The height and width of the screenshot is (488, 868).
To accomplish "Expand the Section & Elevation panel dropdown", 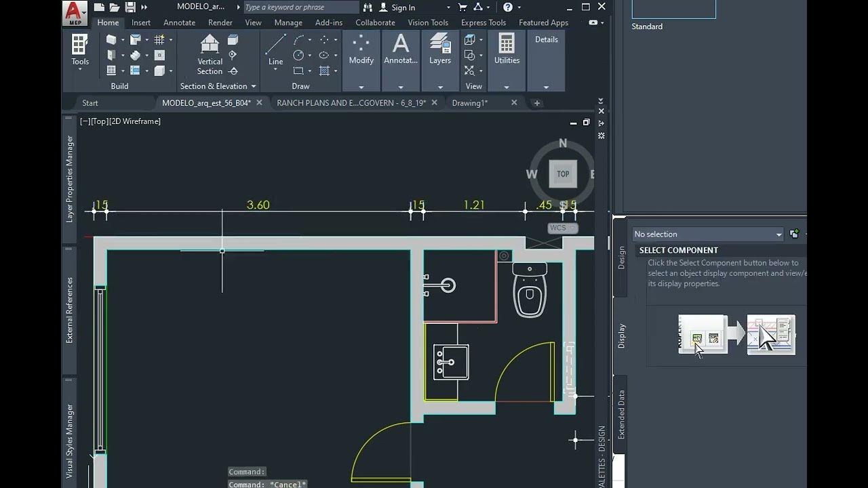I will [x=254, y=87].
